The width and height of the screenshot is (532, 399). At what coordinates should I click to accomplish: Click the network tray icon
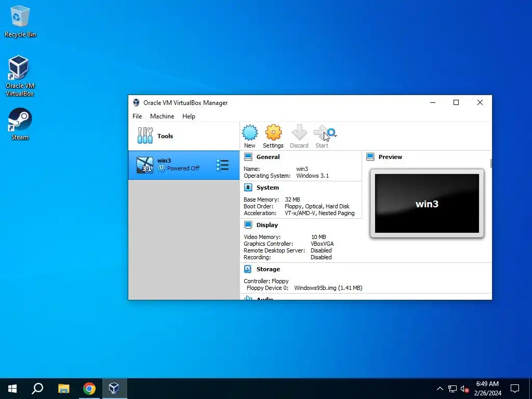453,389
